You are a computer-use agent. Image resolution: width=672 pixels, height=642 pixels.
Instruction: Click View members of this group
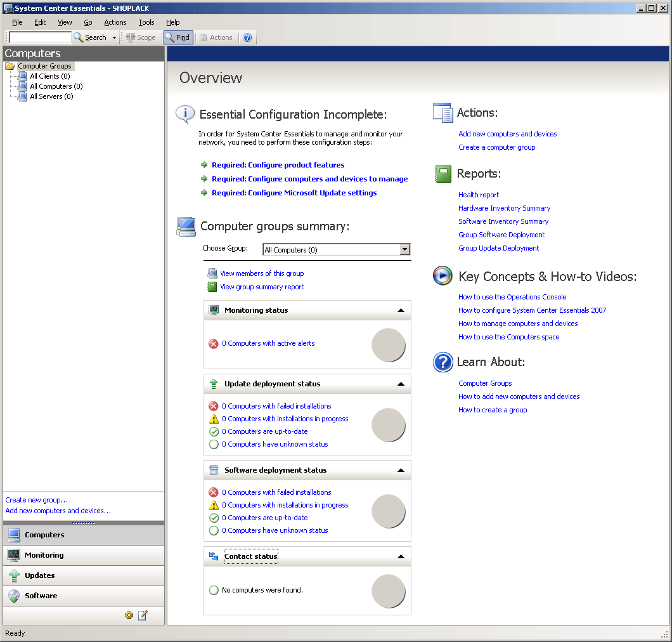click(x=262, y=273)
